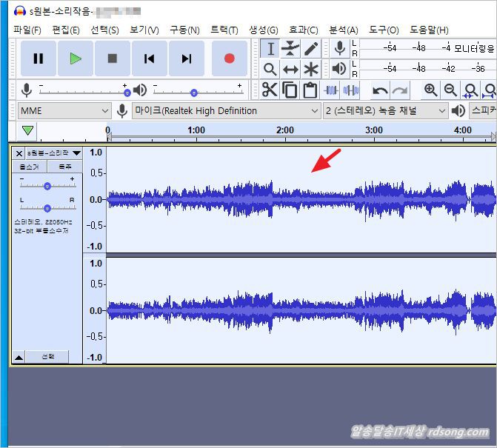Start playback with the green Play button
The height and width of the screenshot is (448, 497).
coord(76,58)
